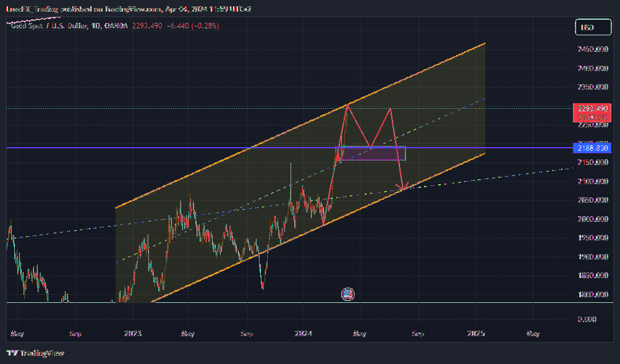Click the 2024 label on time axis
This screenshot has width=620, height=364.
coord(304,333)
